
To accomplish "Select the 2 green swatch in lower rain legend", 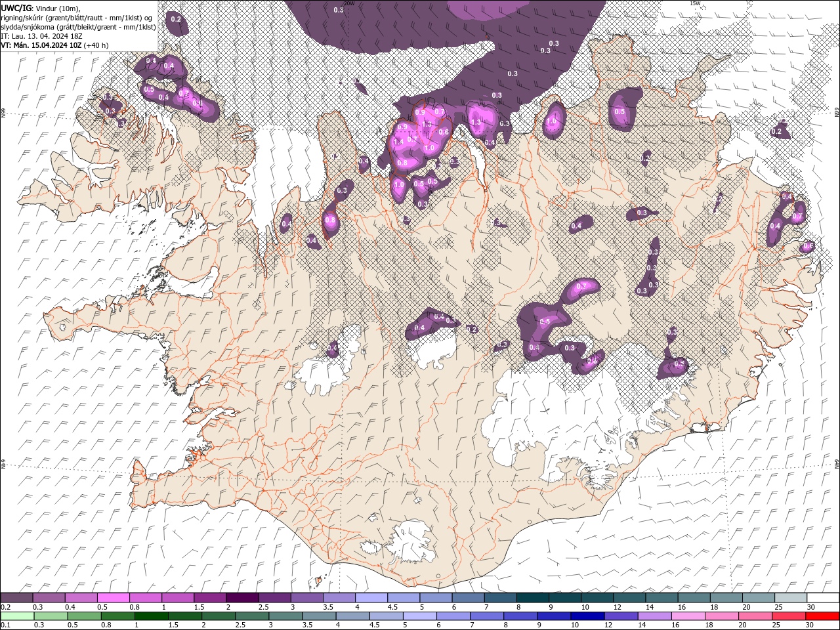I will pos(219,616).
